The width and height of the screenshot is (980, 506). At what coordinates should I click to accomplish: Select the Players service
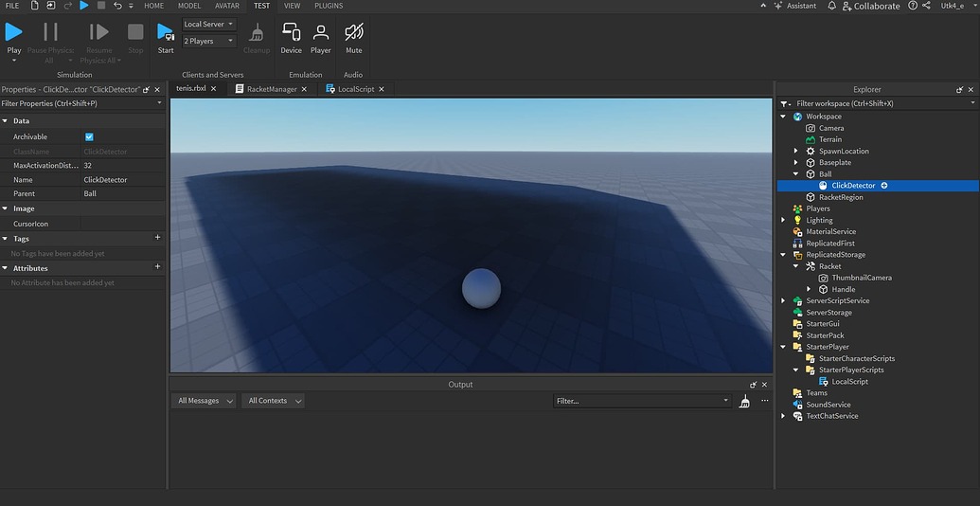[x=817, y=208]
